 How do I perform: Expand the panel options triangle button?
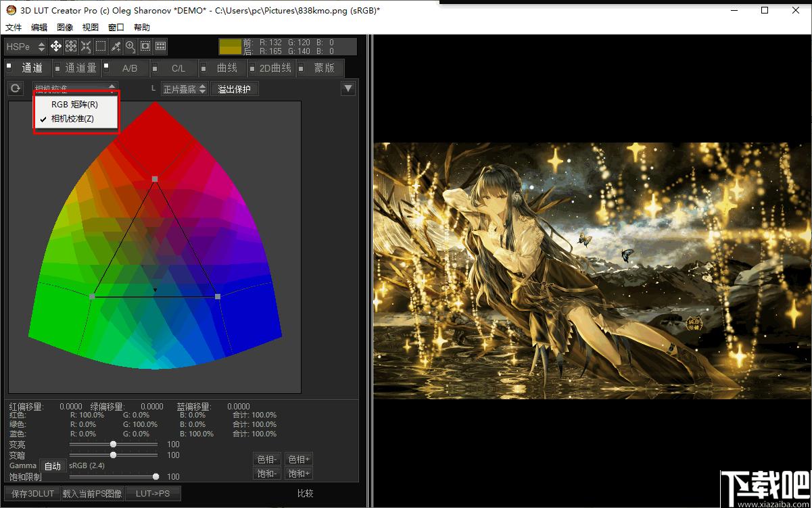(x=348, y=88)
